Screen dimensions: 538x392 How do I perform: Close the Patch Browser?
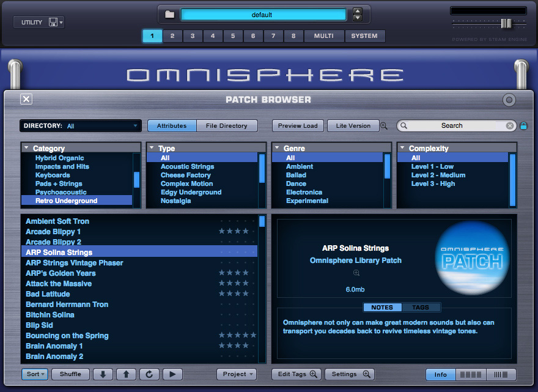[26, 99]
